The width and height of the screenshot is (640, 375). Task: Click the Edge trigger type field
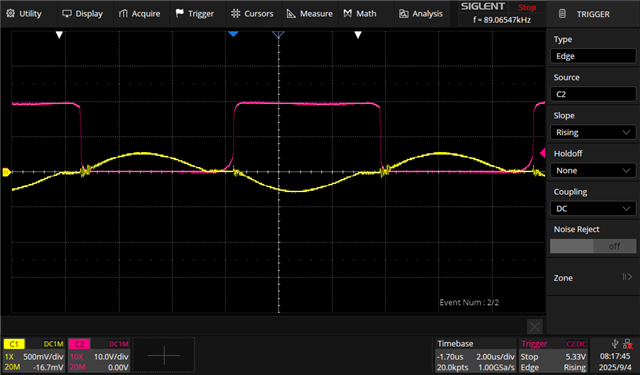(593, 56)
